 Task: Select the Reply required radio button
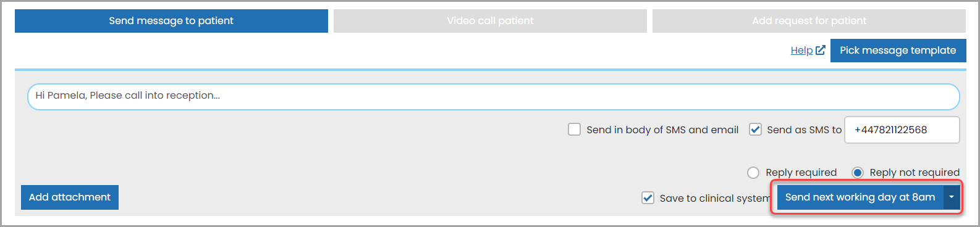[753, 173]
